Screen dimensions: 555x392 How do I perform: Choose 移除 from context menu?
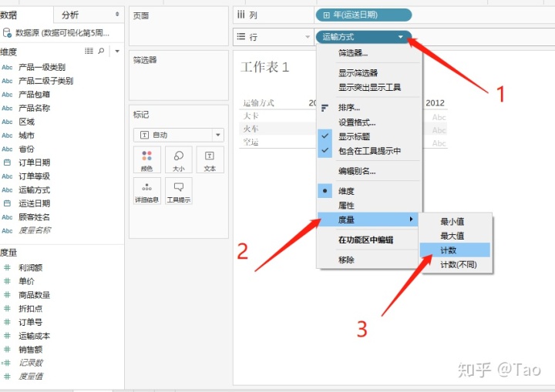(368, 260)
